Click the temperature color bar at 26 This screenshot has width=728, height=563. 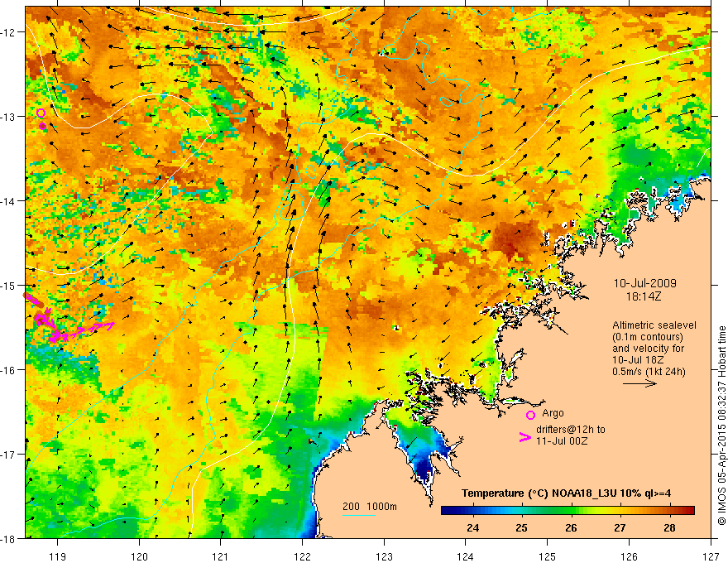[x=571, y=511]
